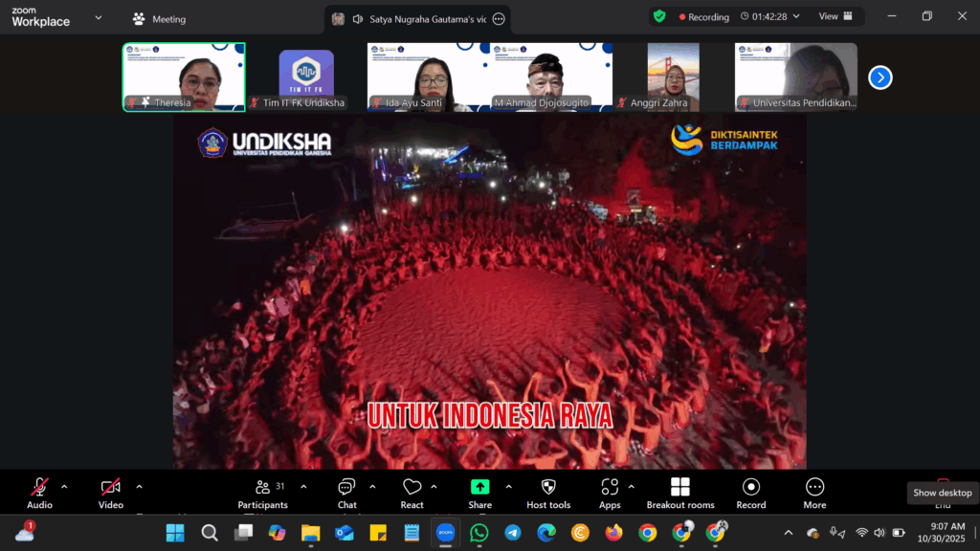Toggle the Record button
Screen dimensions: 980x551
coord(750,492)
